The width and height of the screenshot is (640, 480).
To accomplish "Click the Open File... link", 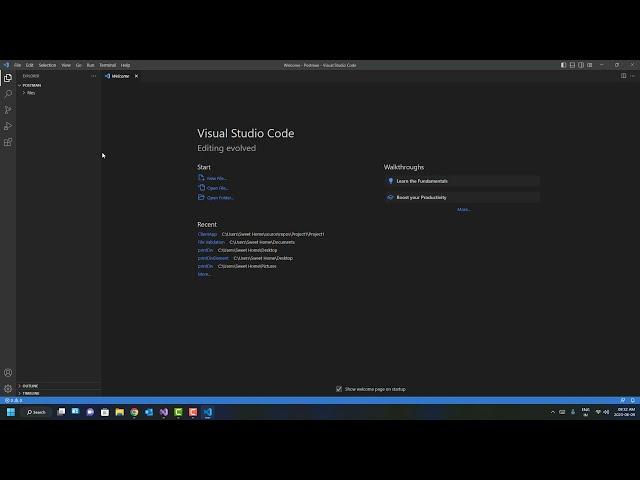I will click(x=218, y=188).
